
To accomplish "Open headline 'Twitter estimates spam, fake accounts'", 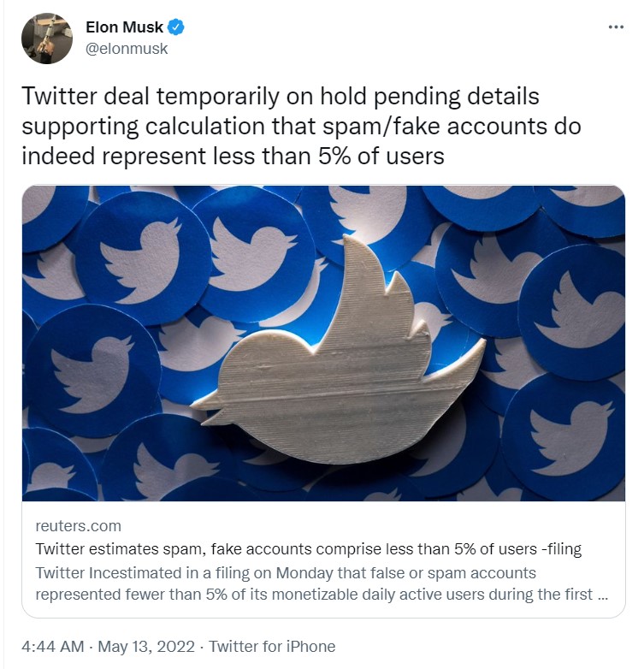I will coord(309,548).
